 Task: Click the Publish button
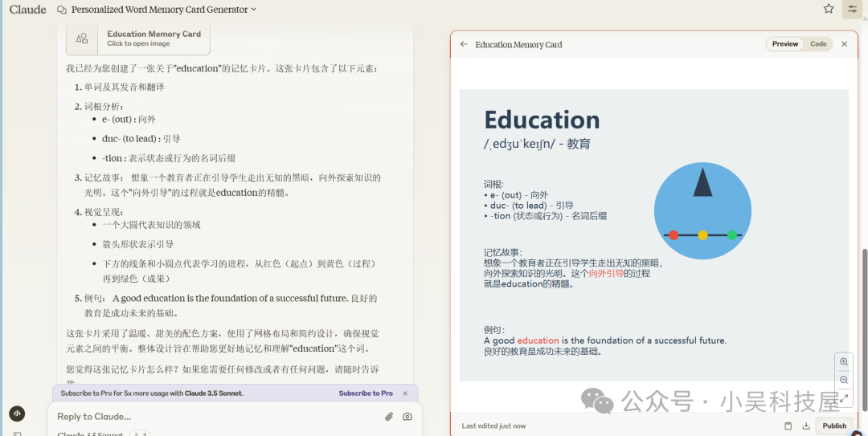click(834, 426)
